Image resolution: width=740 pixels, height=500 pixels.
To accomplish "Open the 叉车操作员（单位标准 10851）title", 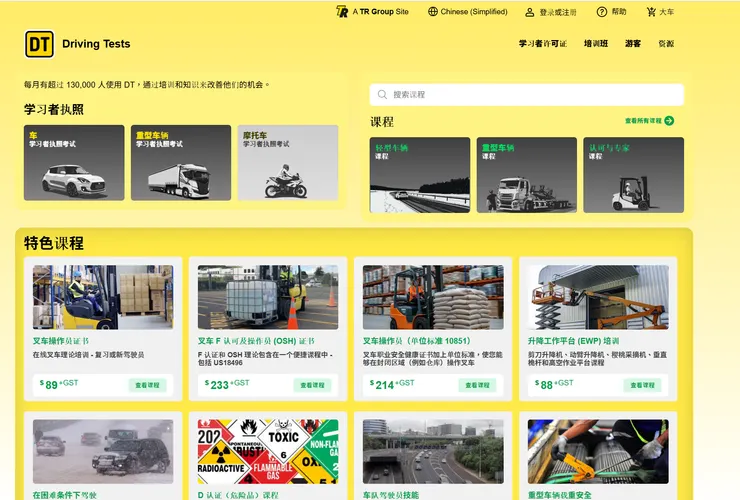I will coord(417,341).
